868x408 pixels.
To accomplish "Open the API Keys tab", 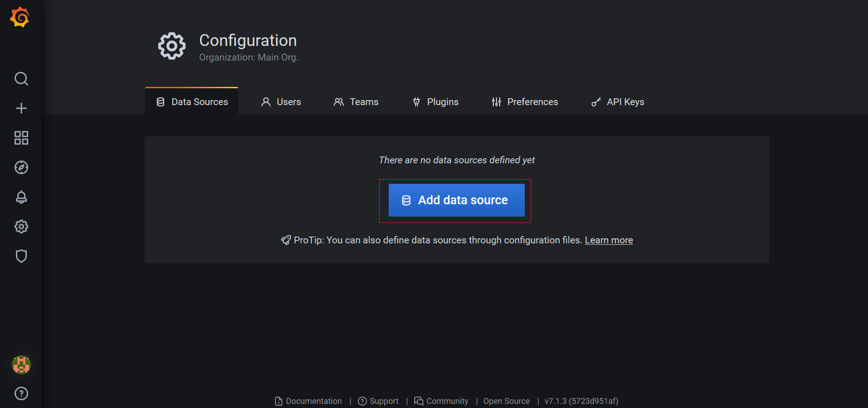I will click(617, 102).
